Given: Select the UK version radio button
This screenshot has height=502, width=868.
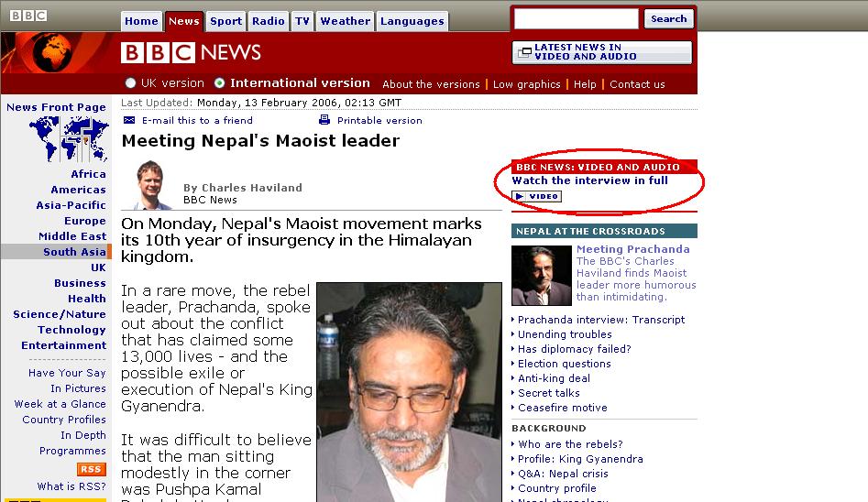Looking at the screenshot, I should tap(131, 83).
